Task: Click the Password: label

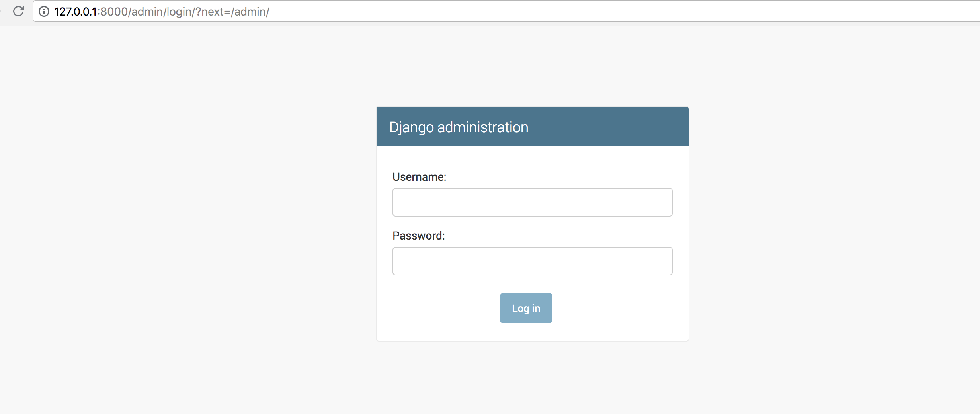Action: (418, 236)
